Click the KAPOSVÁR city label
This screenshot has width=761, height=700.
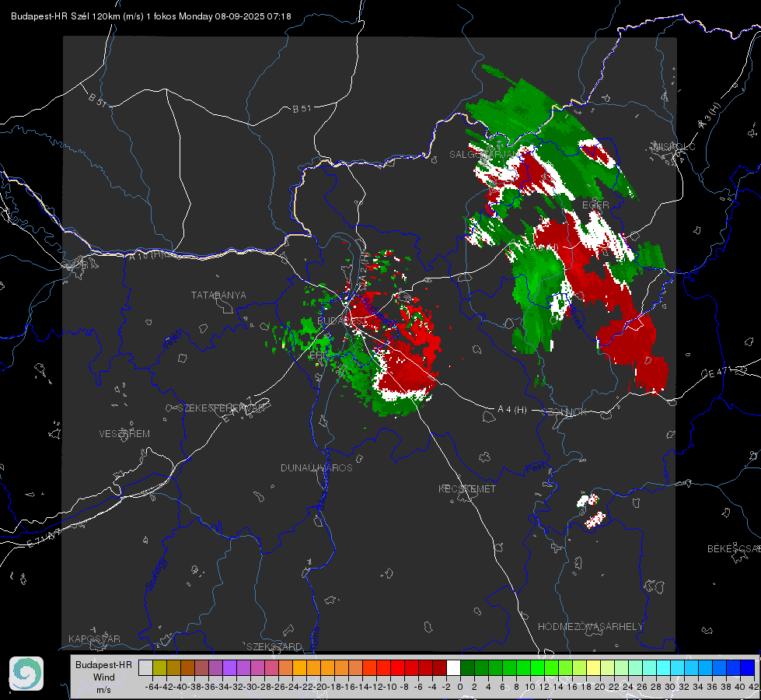[94, 639]
